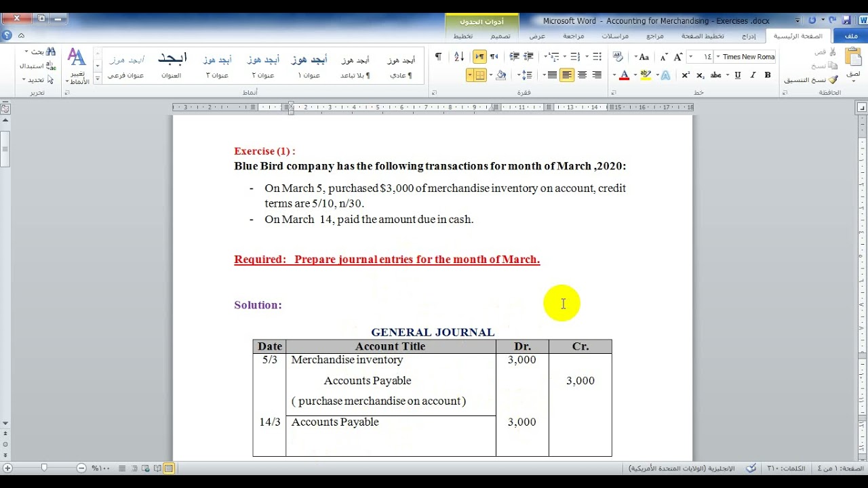Collapse ribbon with small caret icon
The image size is (868, 488).
[21, 35]
